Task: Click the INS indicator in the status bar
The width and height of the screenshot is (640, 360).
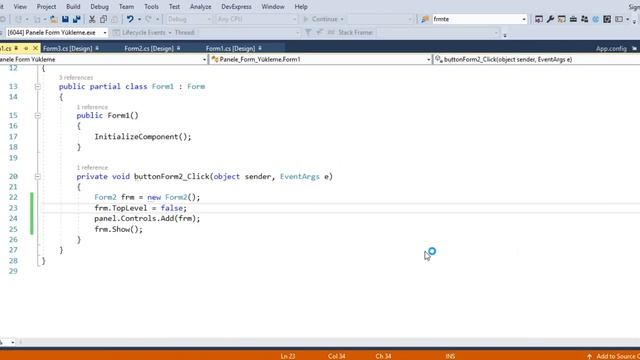Action: pyautogui.click(x=450, y=356)
